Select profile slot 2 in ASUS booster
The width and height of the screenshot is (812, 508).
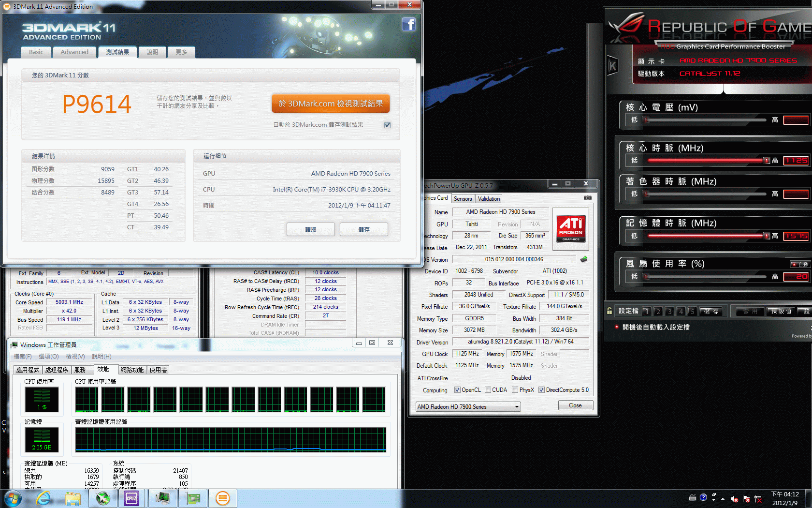[x=658, y=311]
